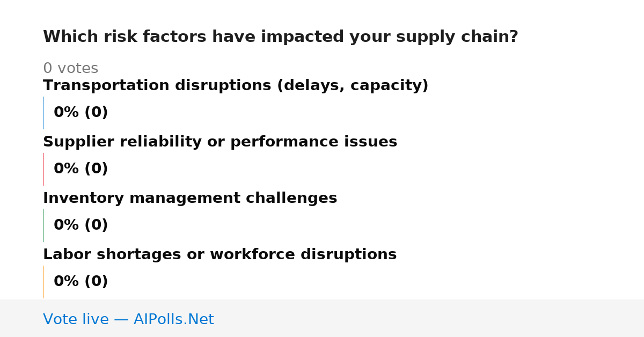Click the poll question heading
644x337 pixels.
(281, 37)
